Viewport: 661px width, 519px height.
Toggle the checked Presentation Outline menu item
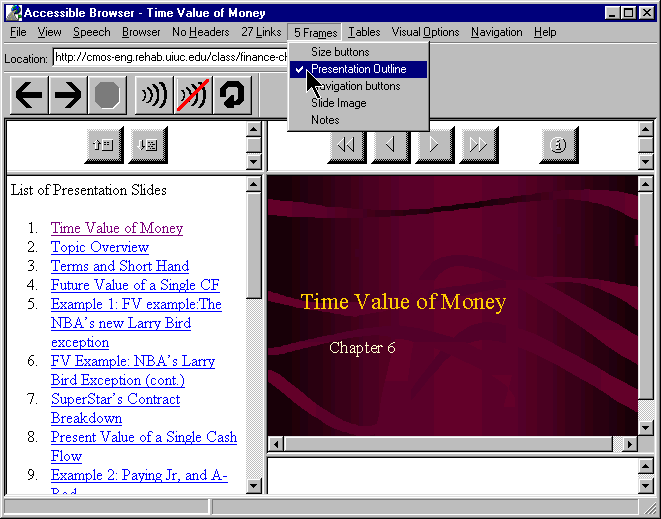click(358, 69)
